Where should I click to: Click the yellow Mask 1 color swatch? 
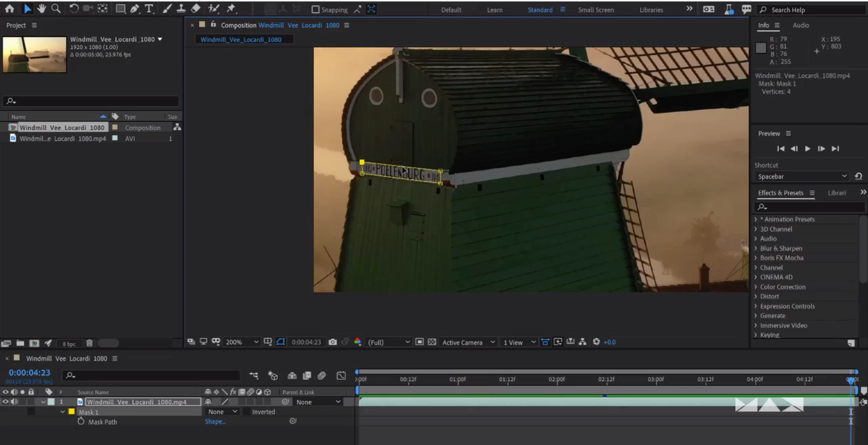pyautogui.click(x=71, y=412)
